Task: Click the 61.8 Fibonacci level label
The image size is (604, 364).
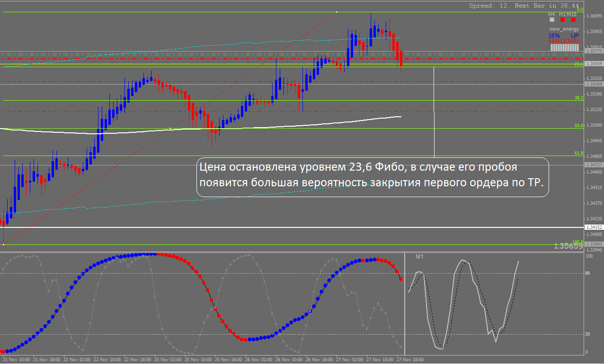Action: tap(578, 153)
